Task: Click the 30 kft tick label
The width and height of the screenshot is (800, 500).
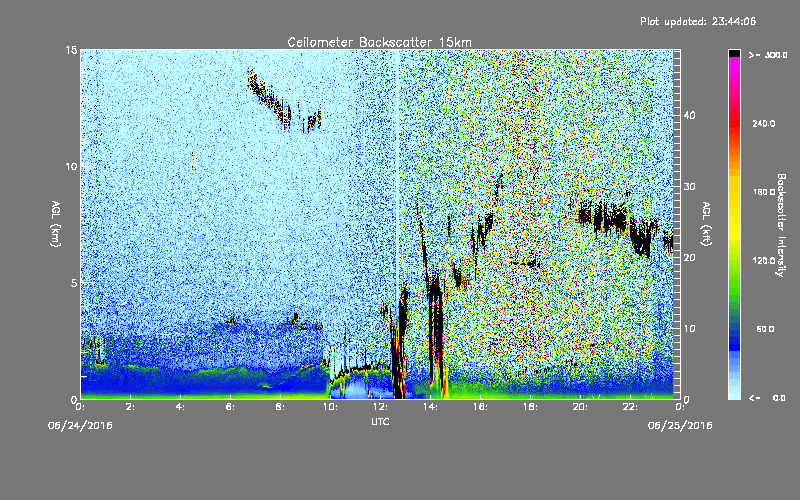Action: 689,187
